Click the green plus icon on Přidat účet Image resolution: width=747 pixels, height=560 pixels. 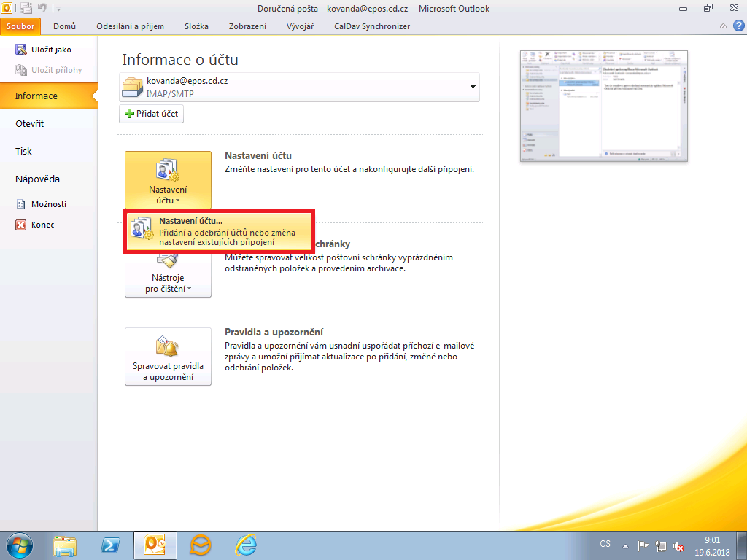tap(129, 114)
